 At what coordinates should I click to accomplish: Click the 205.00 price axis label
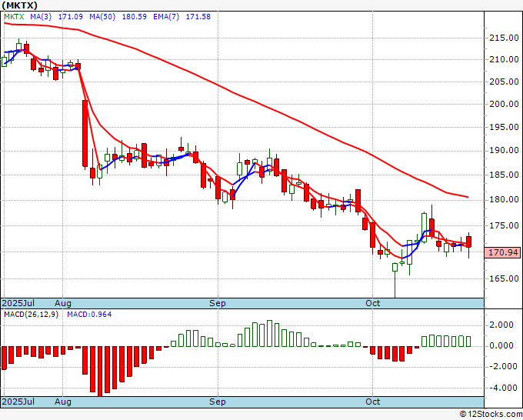click(504, 82)
